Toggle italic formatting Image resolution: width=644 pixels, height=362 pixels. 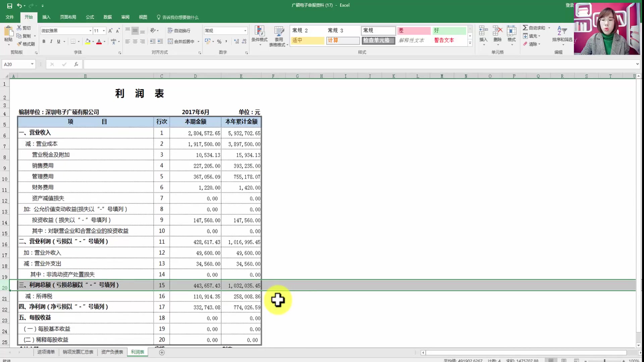51,42
